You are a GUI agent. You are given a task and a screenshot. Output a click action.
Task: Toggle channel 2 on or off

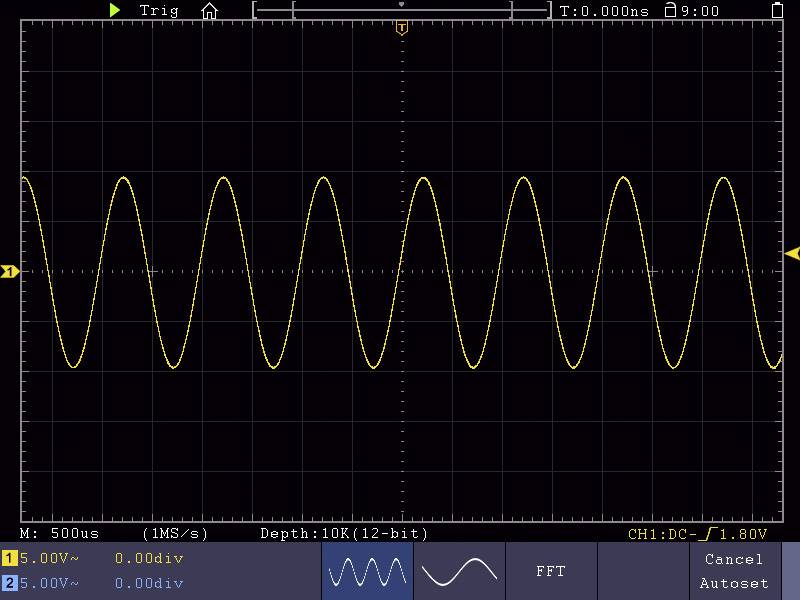[8, 583]
